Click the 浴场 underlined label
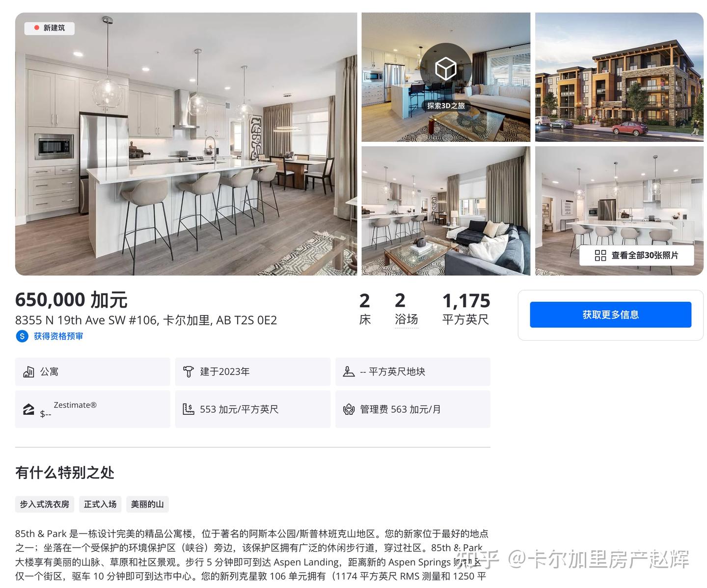 [407, 320]
